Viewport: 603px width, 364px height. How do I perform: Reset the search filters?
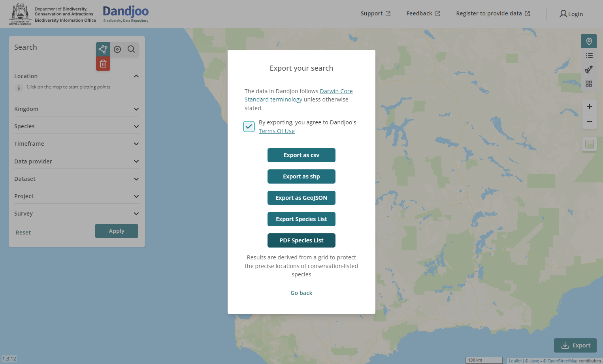23,233
